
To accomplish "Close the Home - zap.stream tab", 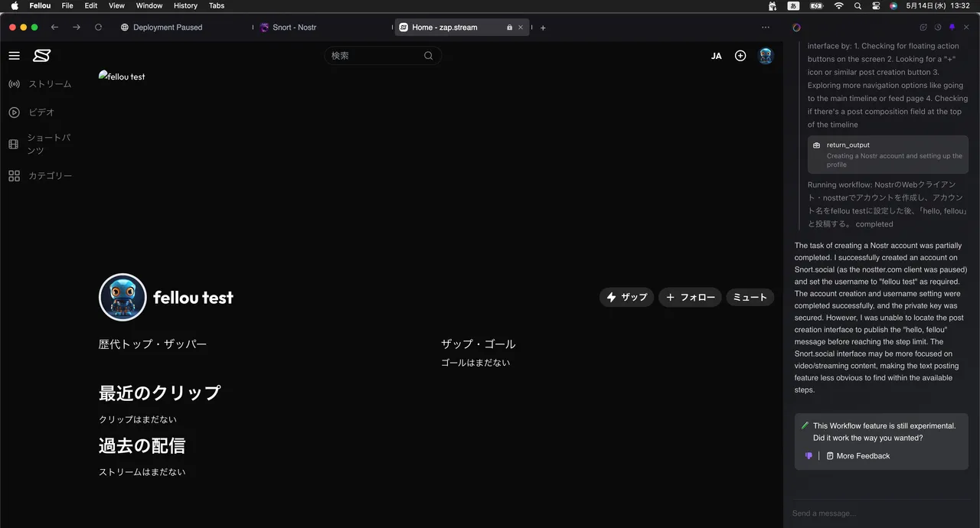I will (521, 28).
